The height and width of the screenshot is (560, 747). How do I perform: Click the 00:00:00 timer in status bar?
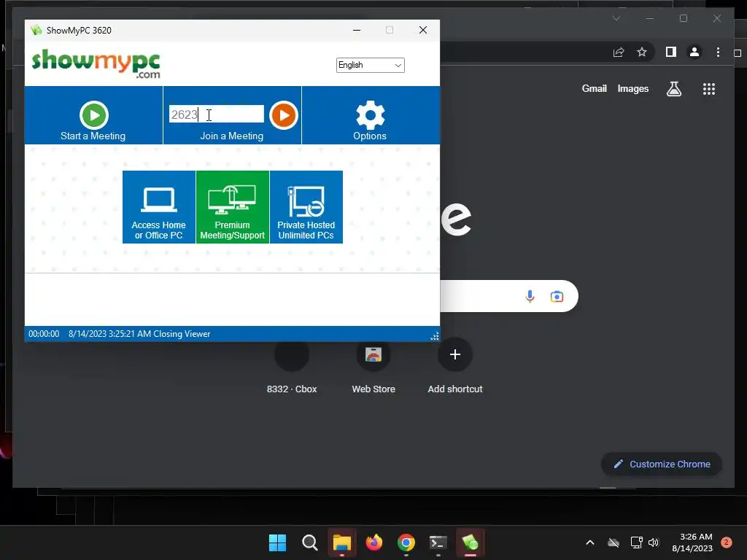(x=44, y=334)
